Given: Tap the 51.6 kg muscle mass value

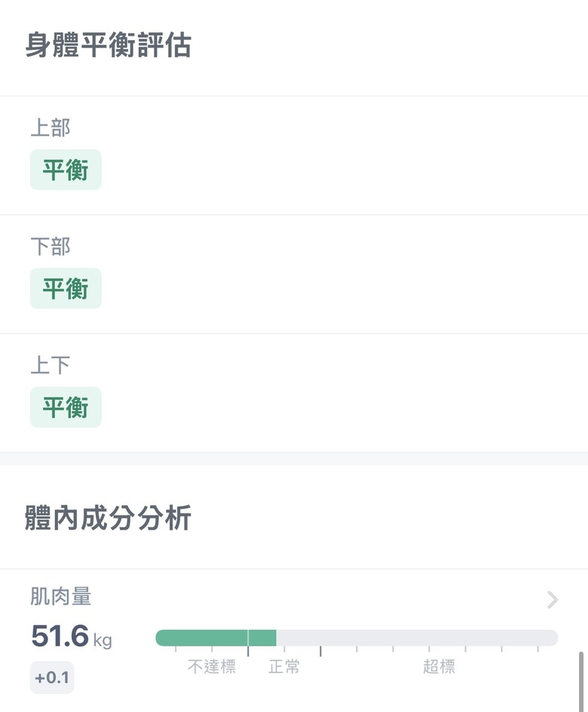Looking at the screenshot, I should pyautogui.click(x=71, y=636).
